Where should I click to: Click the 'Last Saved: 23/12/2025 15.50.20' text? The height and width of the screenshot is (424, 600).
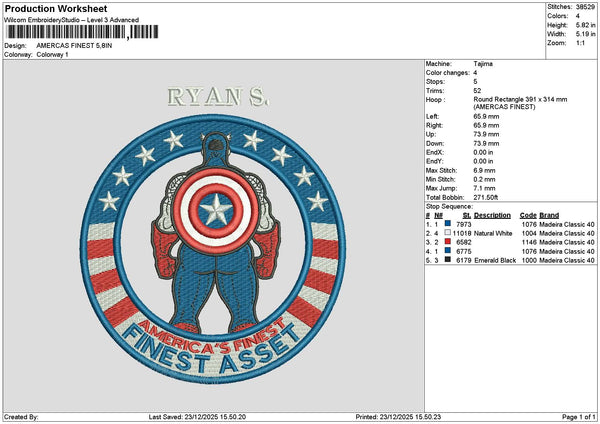coord(197,417)
